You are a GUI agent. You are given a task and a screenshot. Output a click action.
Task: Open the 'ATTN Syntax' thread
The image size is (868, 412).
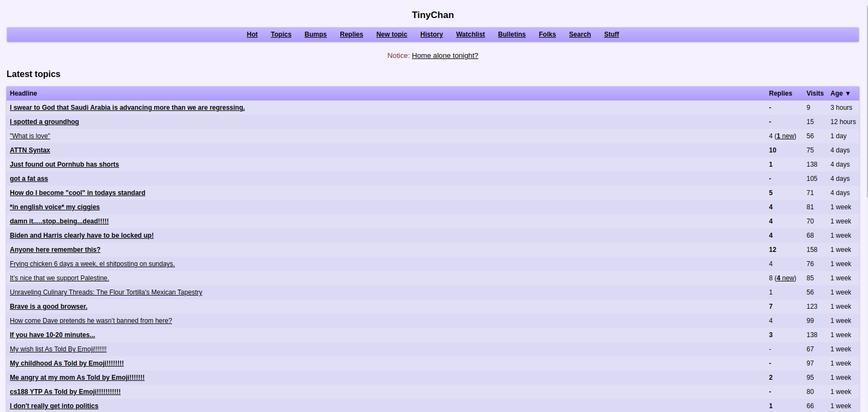tap(30, 150)
